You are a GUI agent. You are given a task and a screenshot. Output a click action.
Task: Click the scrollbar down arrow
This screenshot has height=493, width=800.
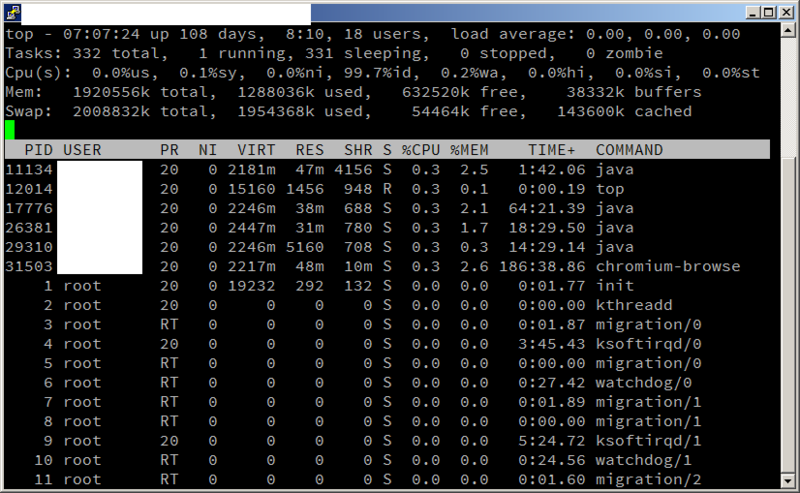coord(788,481)
